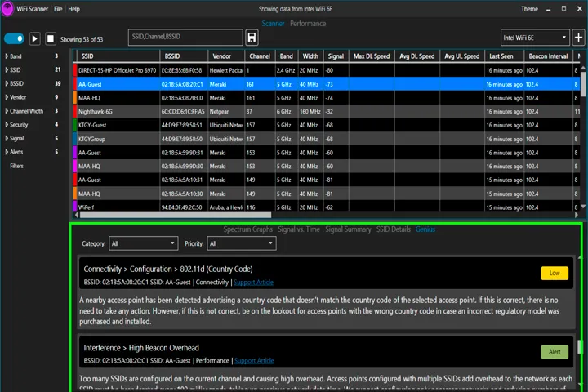Image resolution: width=588 pixels, height=392 pixels.
Task: Click the horizontal scrollbar left arrow
Action: tap(77, 215)
